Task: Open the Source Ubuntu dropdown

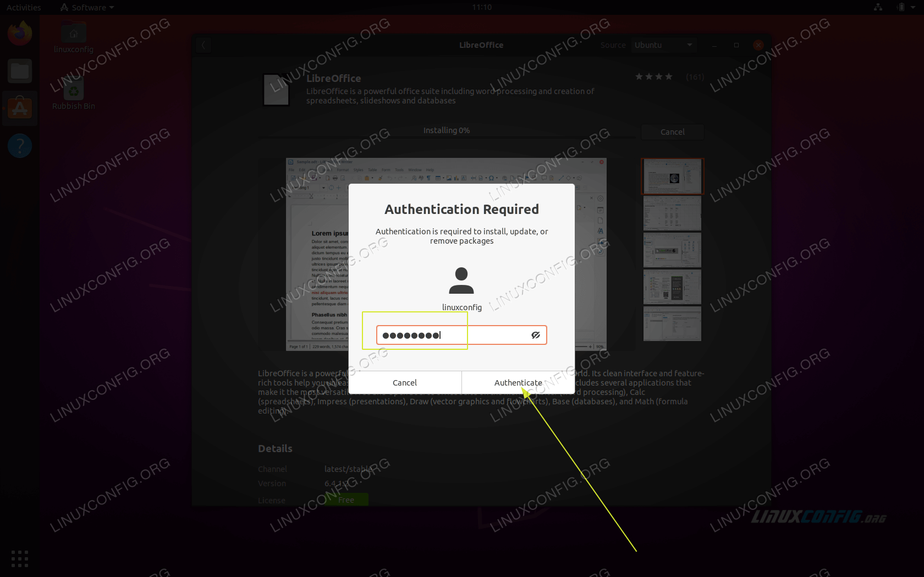Action: pyautogui.click(x=664, y=45)
